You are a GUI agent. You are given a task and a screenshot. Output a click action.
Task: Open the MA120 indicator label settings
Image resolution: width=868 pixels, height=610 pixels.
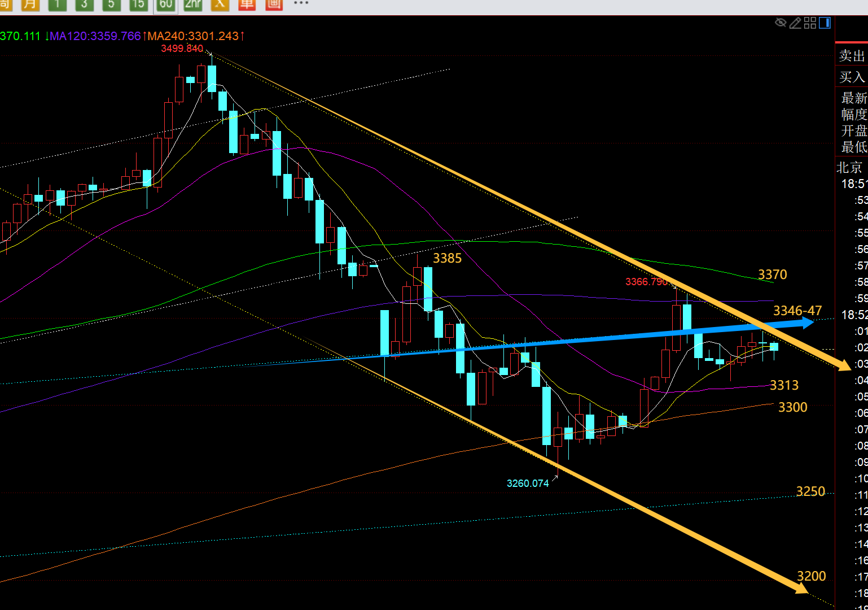95,36
